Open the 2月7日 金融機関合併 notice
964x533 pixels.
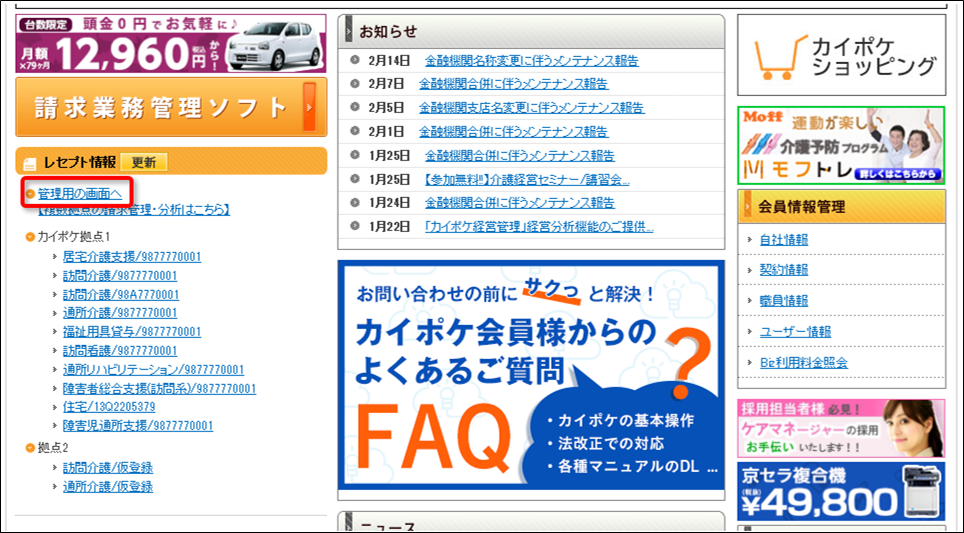pyautogui.click(x=514, y=84)
